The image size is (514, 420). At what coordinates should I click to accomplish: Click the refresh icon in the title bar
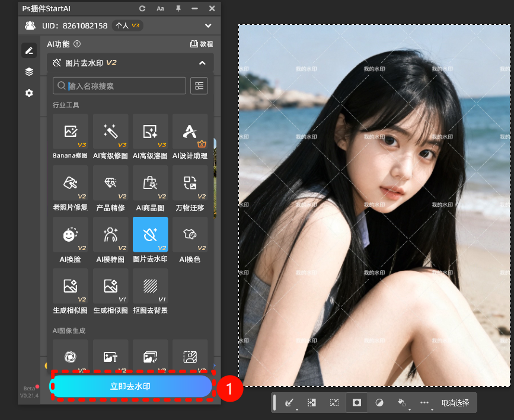[x=141, y=9]
